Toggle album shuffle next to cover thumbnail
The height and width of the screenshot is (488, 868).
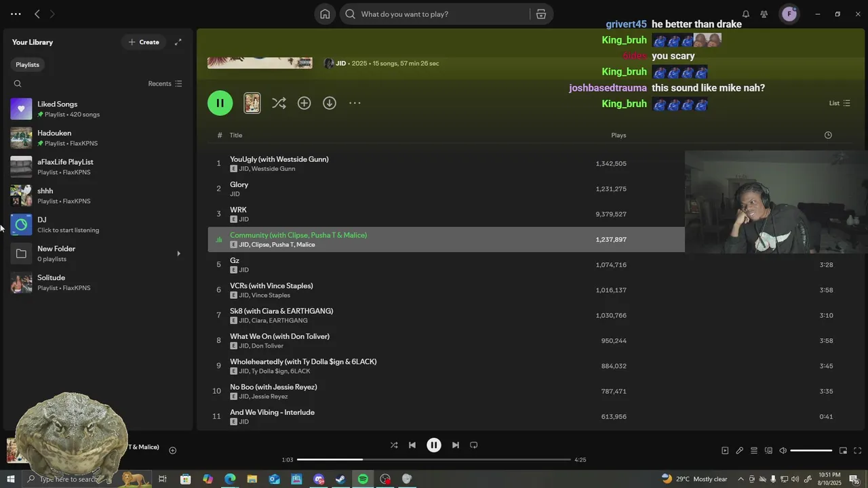coord(279,103)
